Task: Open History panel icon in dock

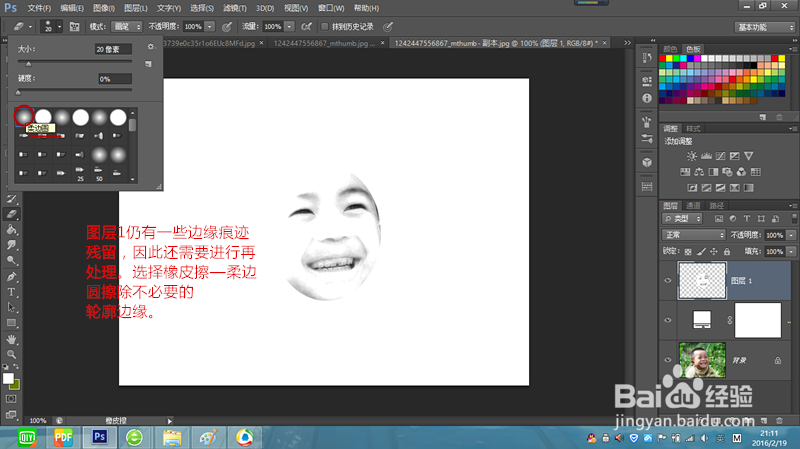Action: point(647,57)
